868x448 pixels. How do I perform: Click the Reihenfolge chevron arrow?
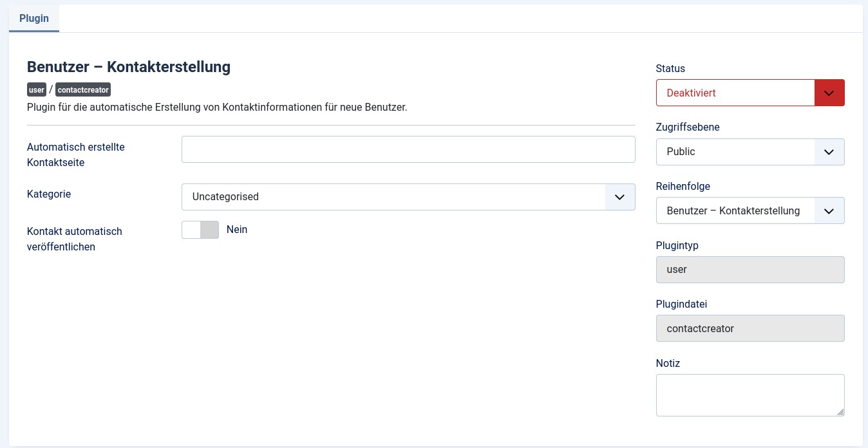pyautogui.click(x=829, y=210)
